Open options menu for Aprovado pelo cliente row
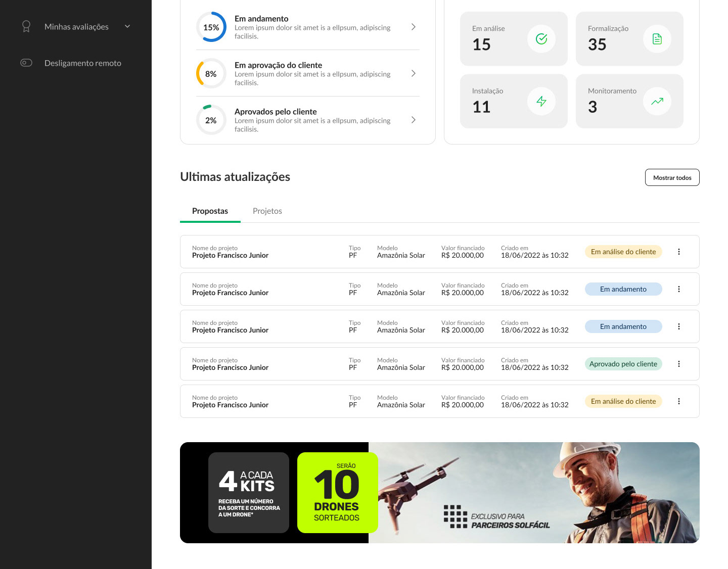Viewport: 728px width, 569px height. pos(679,364)
